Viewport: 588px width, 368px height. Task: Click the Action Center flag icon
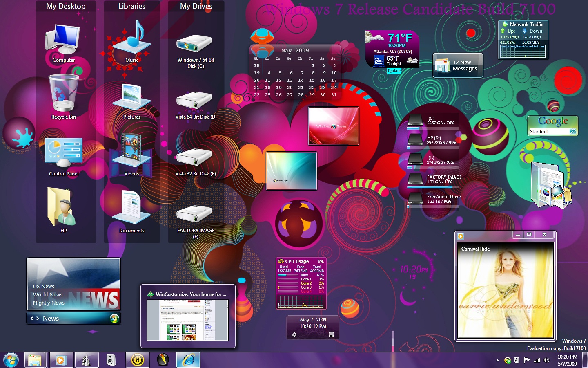(527, 360)
